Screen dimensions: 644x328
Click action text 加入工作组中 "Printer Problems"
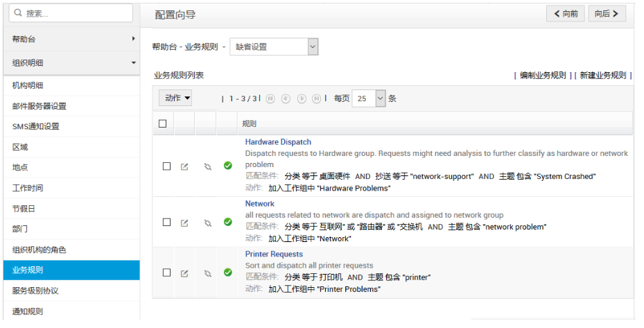[x=324, y=289]
